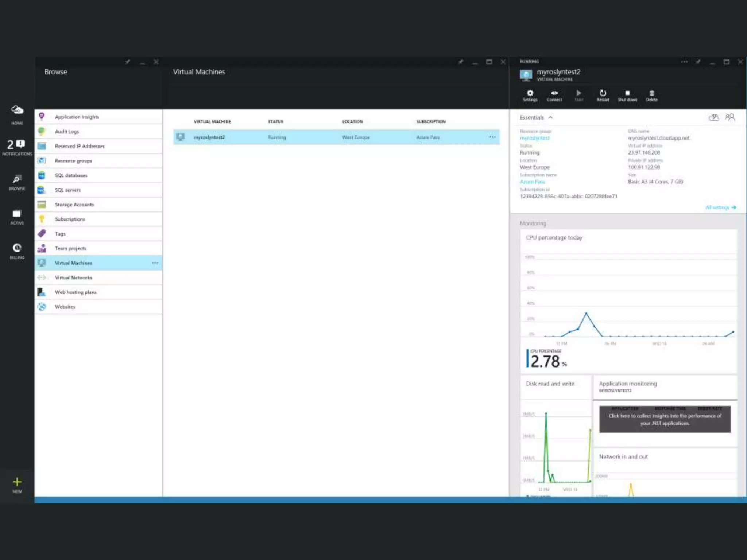Open Team projects

[x=98, y=248]
